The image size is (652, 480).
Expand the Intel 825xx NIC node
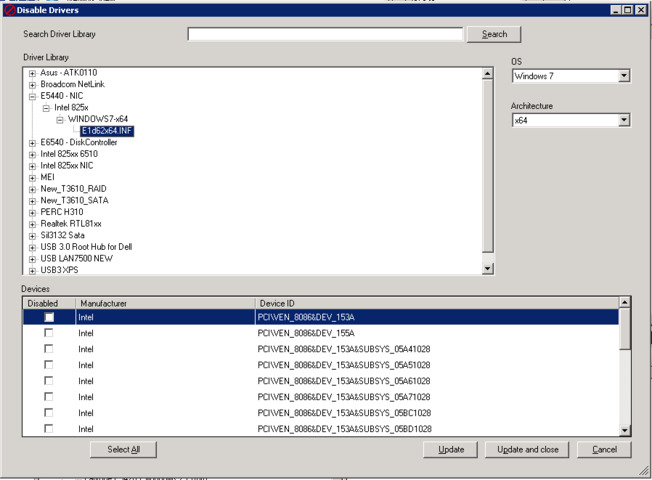click(x=32, y=166)
